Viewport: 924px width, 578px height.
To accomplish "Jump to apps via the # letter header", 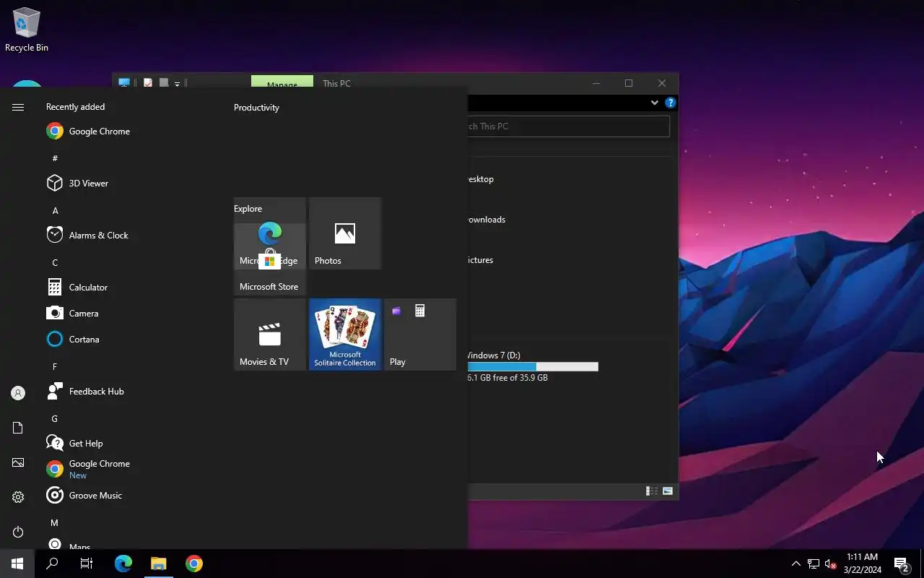I will (55, 158).
